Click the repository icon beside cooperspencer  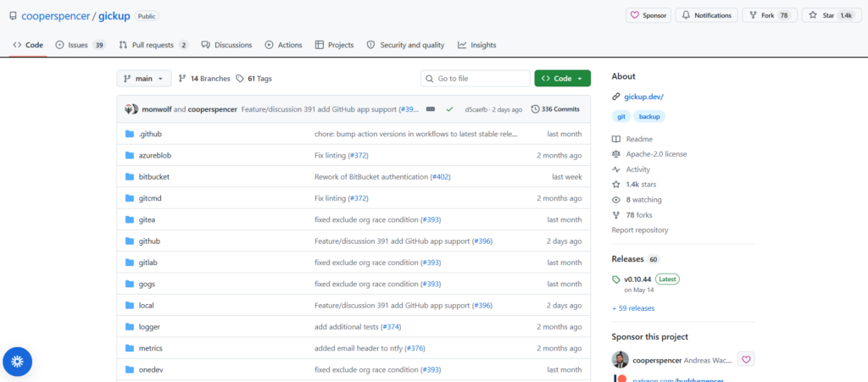tap(13, 16)
